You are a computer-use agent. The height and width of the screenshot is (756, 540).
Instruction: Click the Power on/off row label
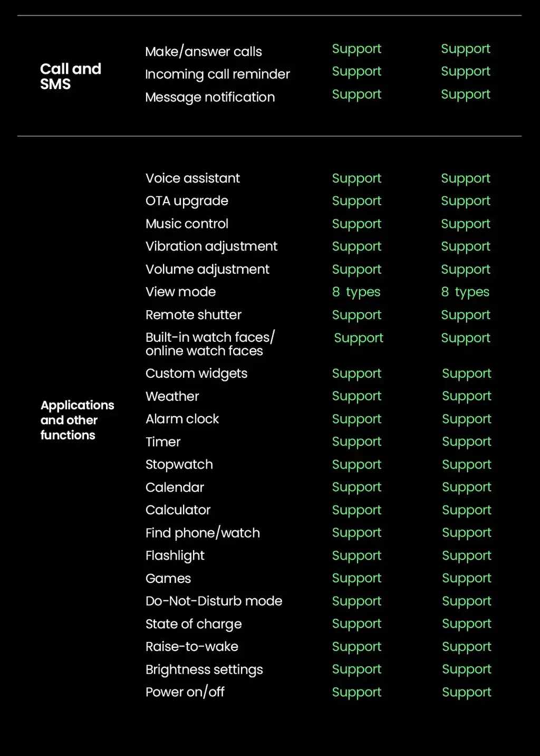pos(185,692)
